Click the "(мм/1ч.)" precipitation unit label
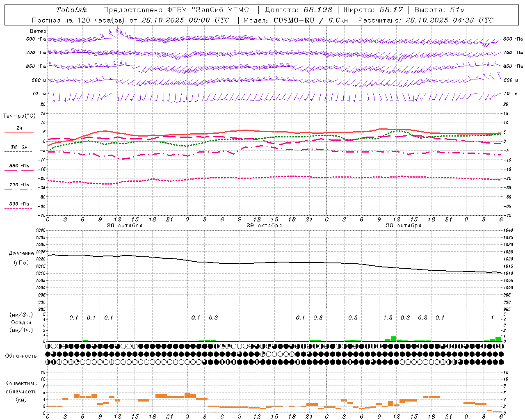Image resolution: width=525 pixels, height=420 pixels. tap(21, 330)
